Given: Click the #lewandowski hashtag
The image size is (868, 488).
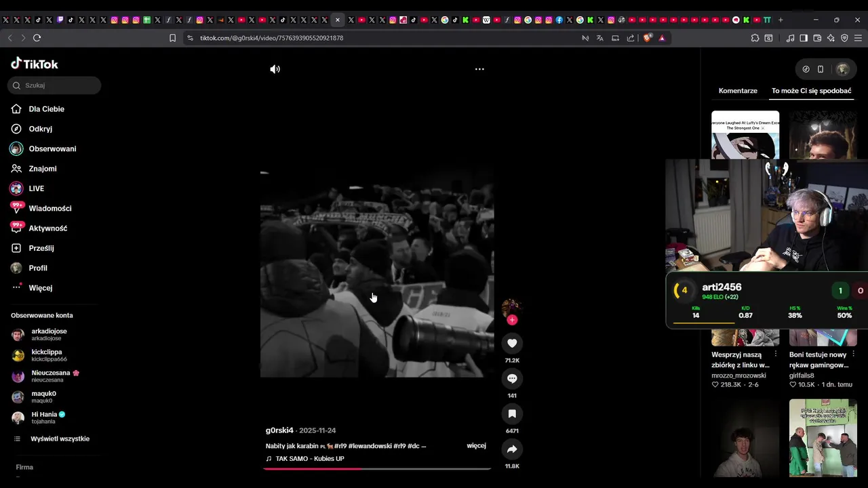Looking at the screenshot, I should pyautogui.click(x=370, y=446).
